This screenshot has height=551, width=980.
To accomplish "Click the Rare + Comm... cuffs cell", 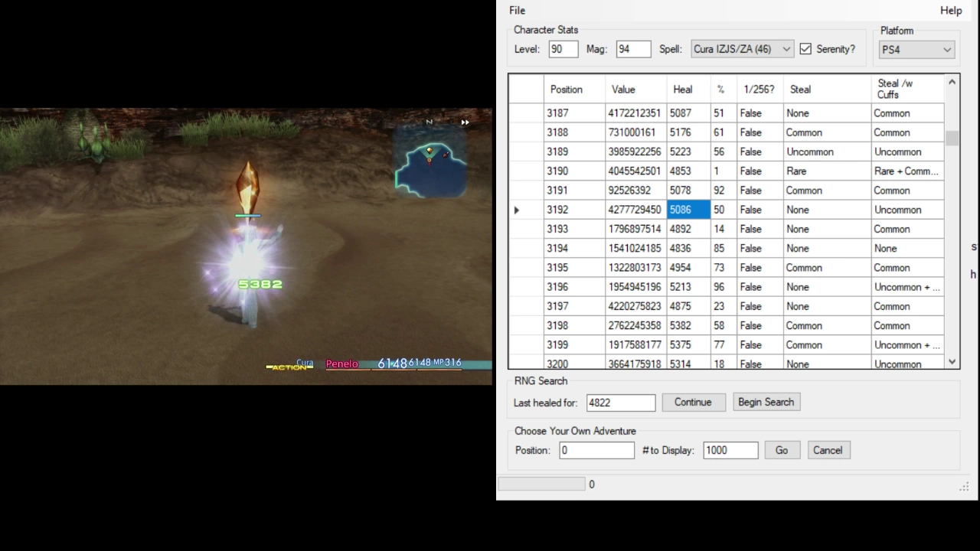I will 907,171.
